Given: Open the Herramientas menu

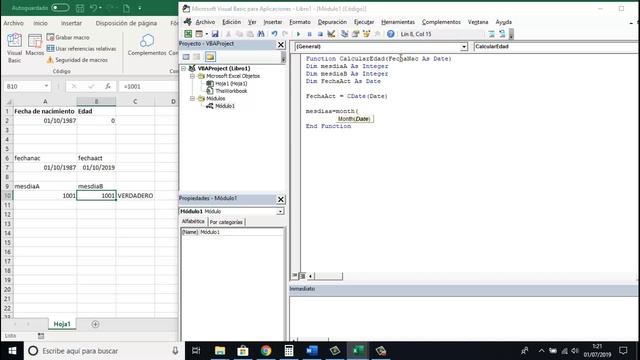Looking at the screenshot, I should (x=398, y=22).
